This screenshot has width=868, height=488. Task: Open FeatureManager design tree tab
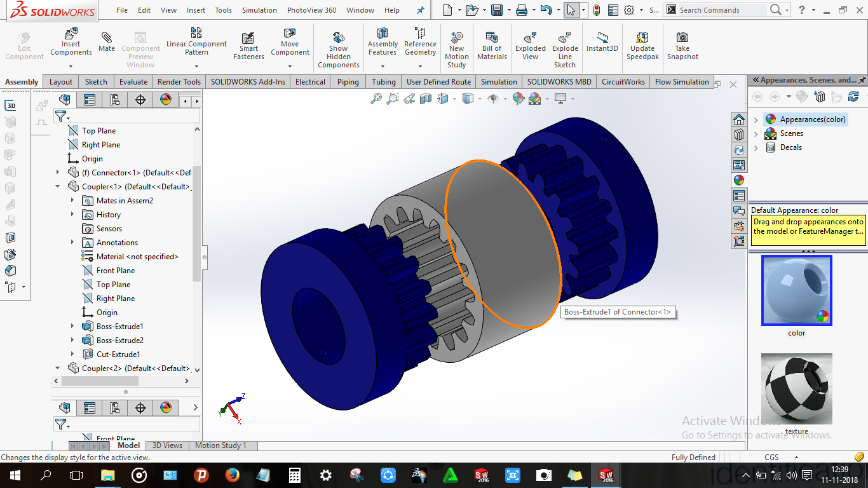65,100
